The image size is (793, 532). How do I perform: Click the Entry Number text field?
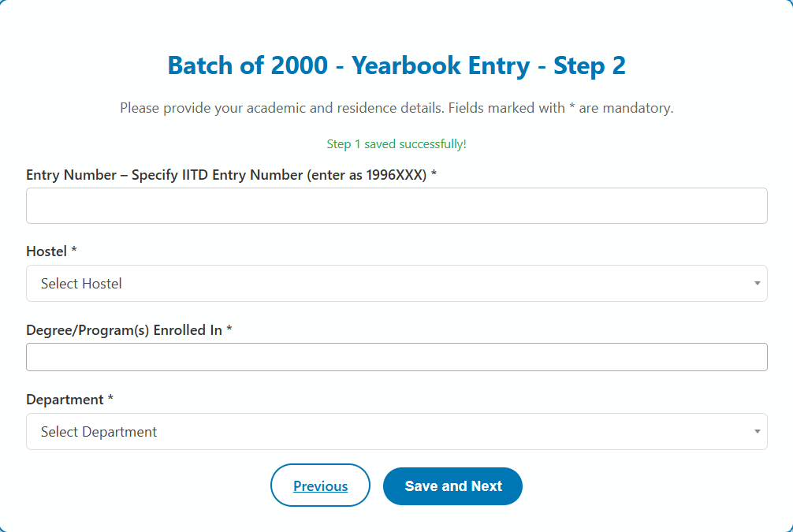(396, 206)
